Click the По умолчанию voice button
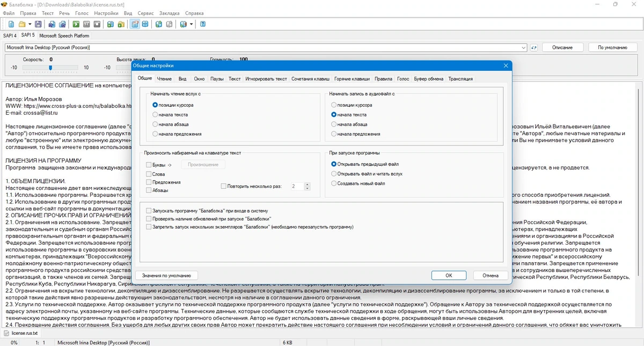Image resolution: width=644 pixels, height=346 pixels. coord(612,47)
